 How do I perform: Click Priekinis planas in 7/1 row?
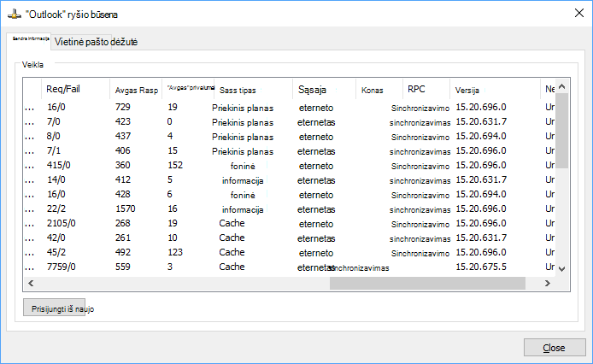click(243, 152)
